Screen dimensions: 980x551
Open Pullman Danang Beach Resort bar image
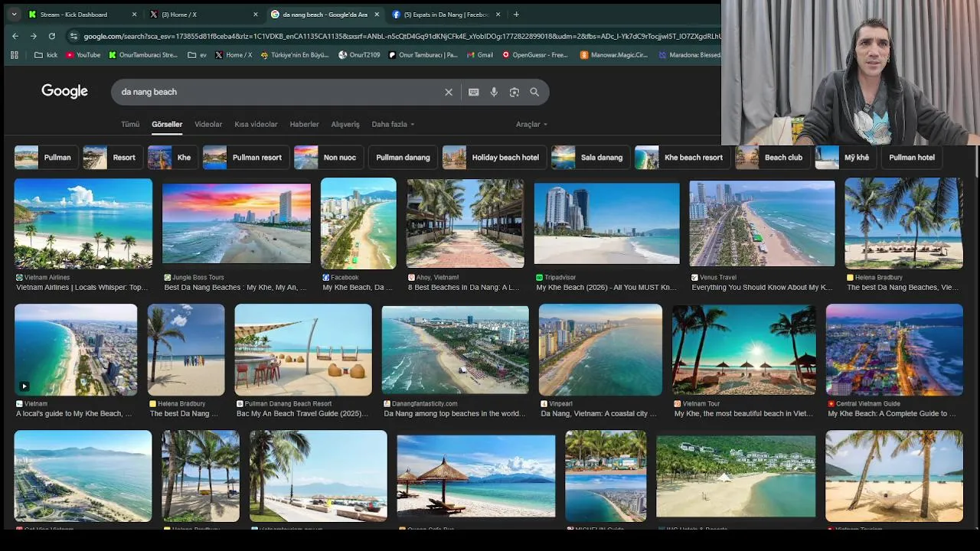pos(303,350)
